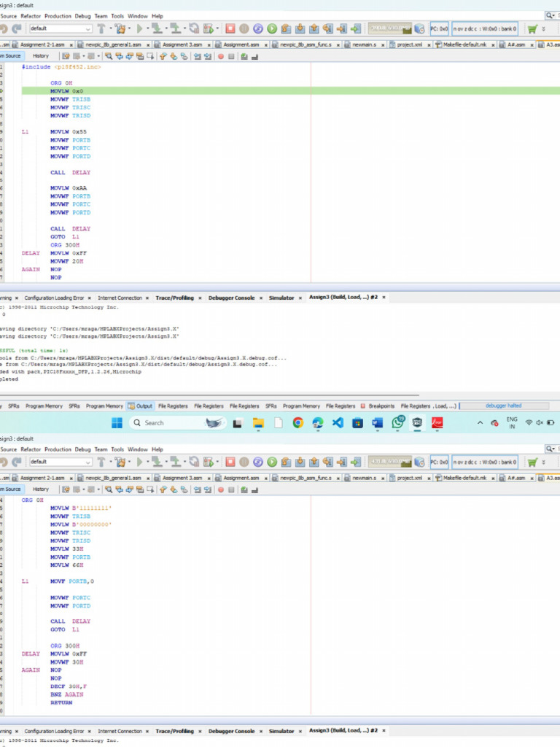The image size is (560, 747).
Task: Open File Explorer from the taskbar
Action: [x=258, y=422]
